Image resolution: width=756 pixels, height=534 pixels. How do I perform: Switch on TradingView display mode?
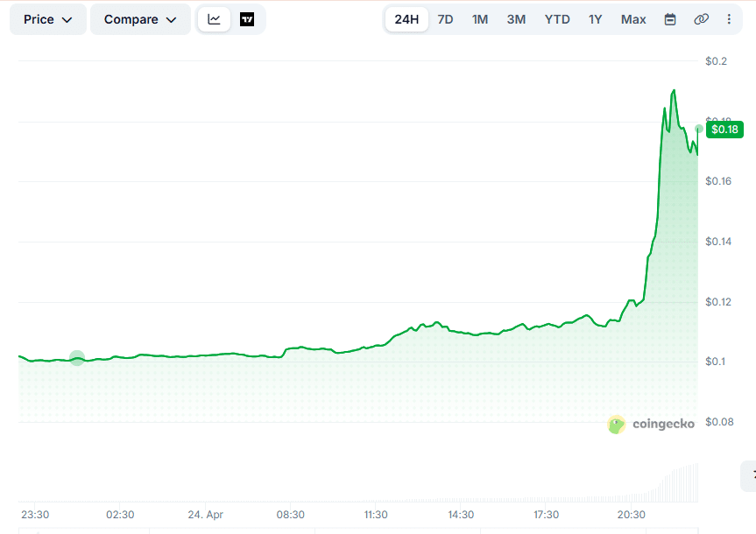click(247, 18)
